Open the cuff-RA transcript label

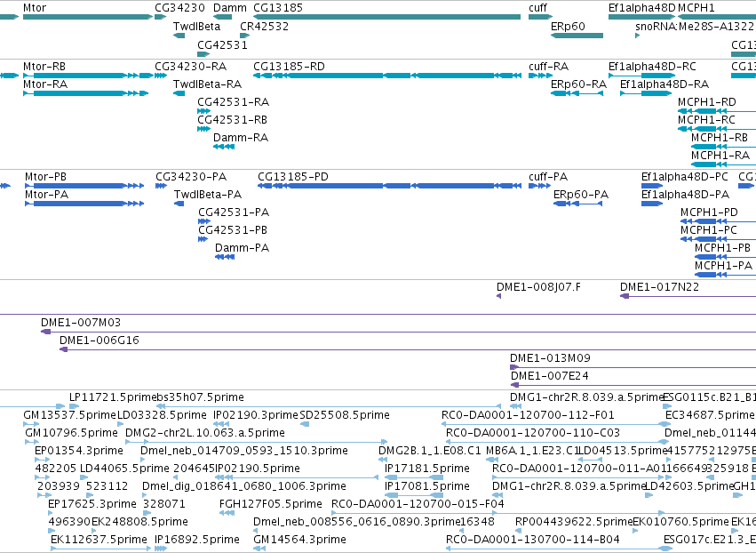[549, 66]
